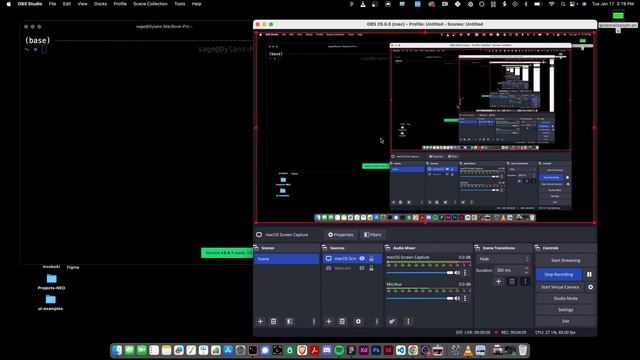This screenshot has width=640, height=360.
Task: Click Start Virtual Camera
Action: [x=560, y=287]
